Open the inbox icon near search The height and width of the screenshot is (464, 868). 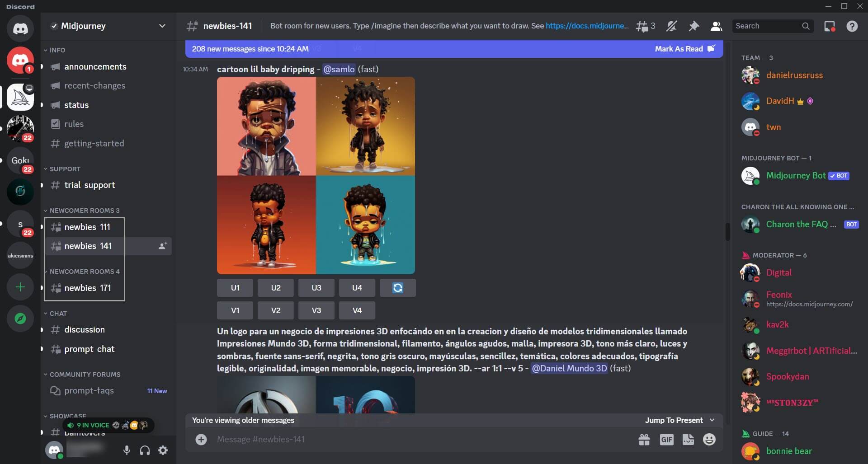[x=829, y=26]
